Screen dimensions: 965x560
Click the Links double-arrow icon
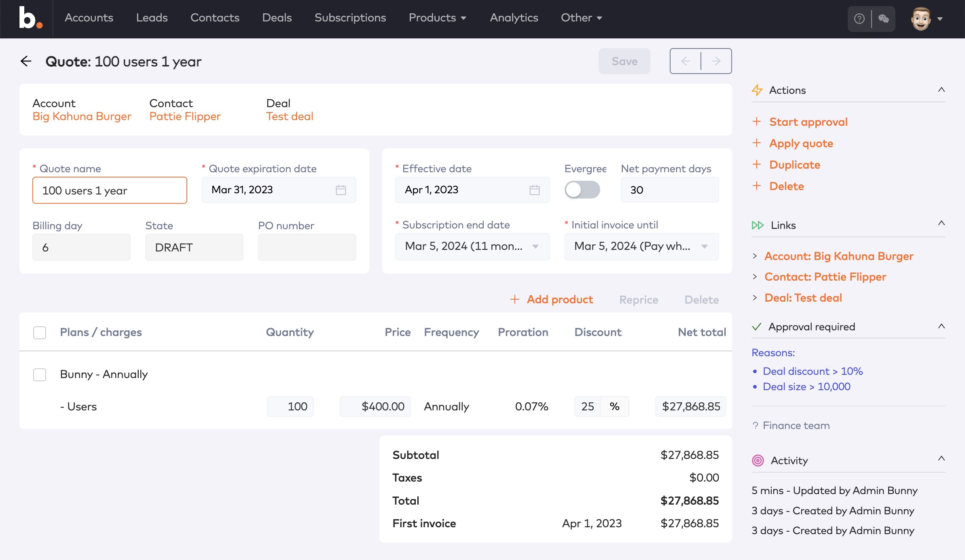[x=758, y=225]
